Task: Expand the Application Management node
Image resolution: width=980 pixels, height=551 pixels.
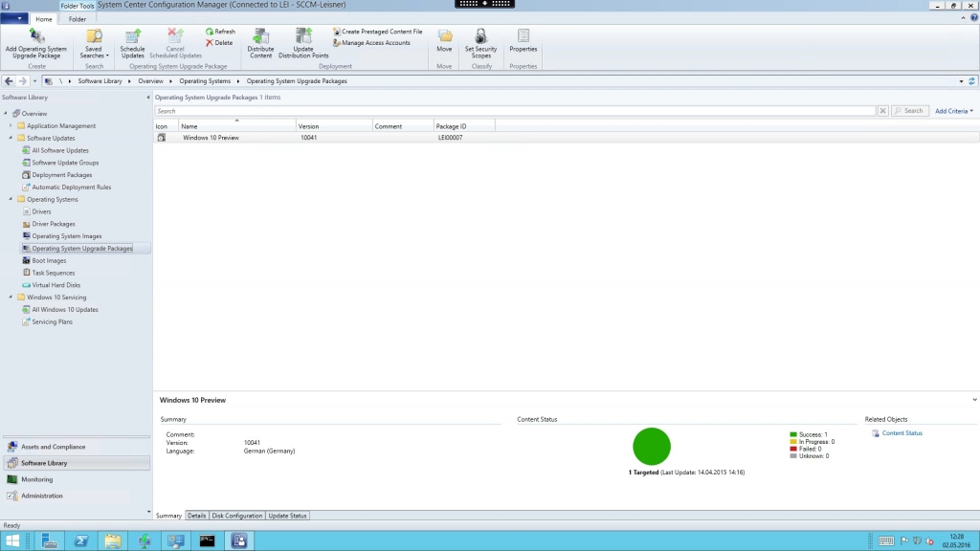Action: coord(11,125)
